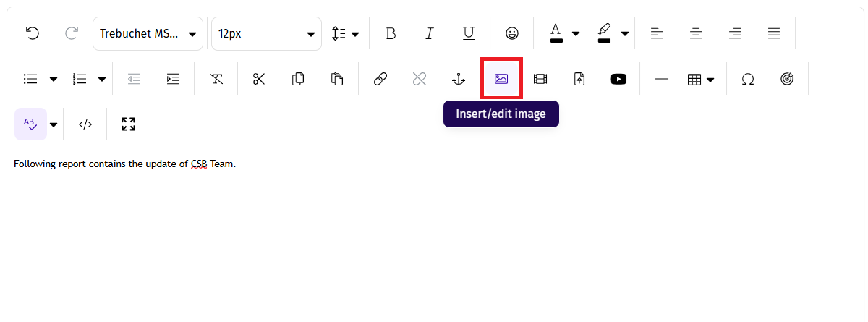Open the emoji picker
This screenshot has height=322, width=868.
[512, 33]
